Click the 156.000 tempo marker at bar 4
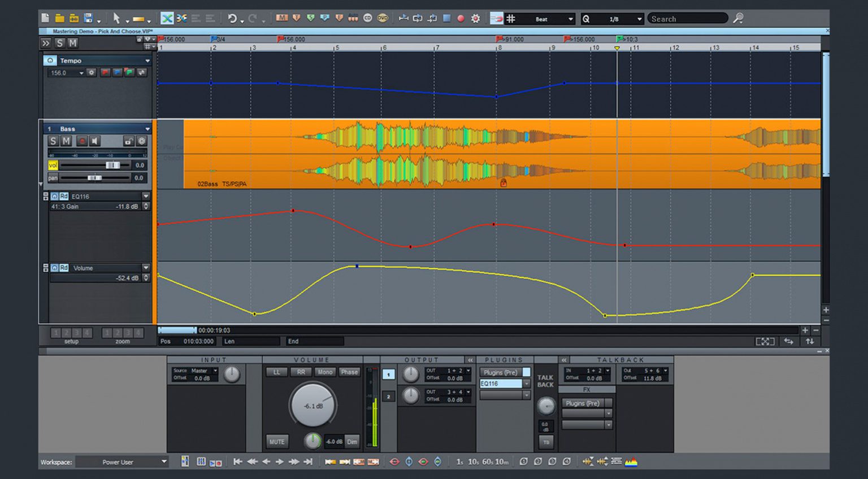868x479 pixels. tap(292, 39)
